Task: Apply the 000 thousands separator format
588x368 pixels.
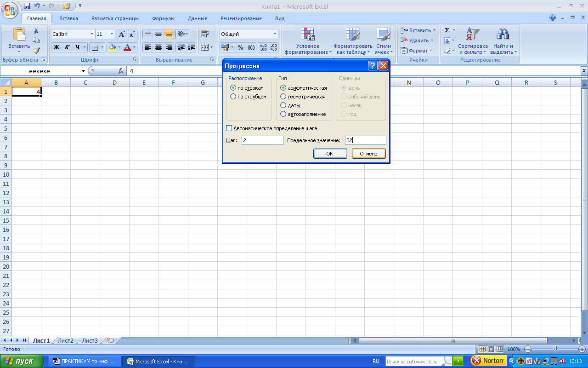Action: point(251,47)
